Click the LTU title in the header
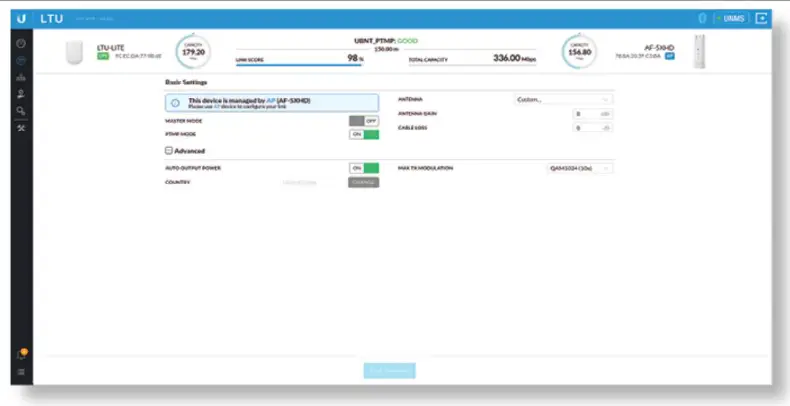This screenshot has height=406, width=790. [52, 19]
